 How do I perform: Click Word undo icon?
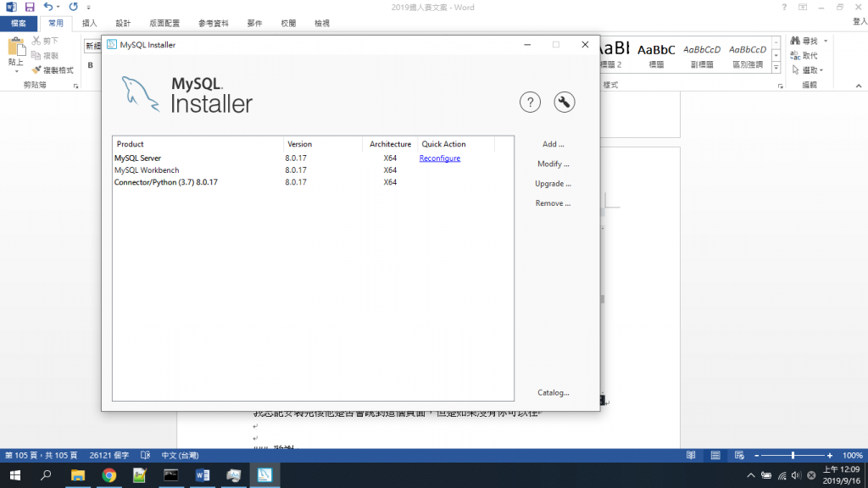click(48, 7)
